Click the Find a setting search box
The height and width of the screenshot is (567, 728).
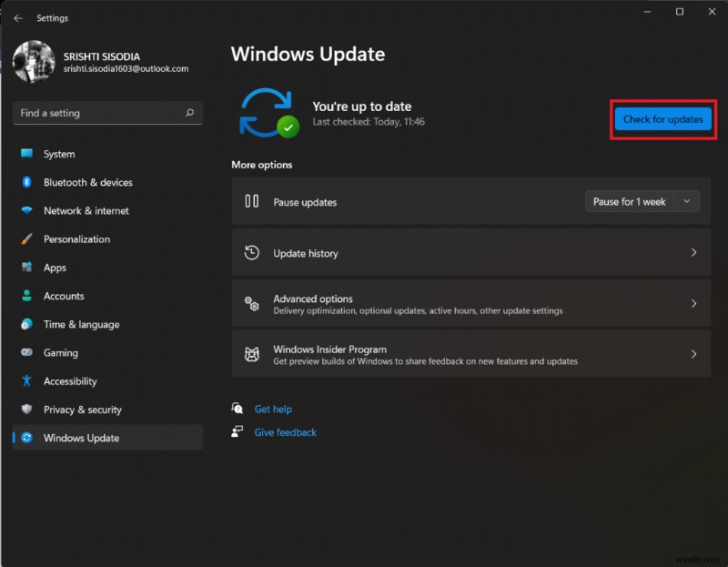point(107,113)
